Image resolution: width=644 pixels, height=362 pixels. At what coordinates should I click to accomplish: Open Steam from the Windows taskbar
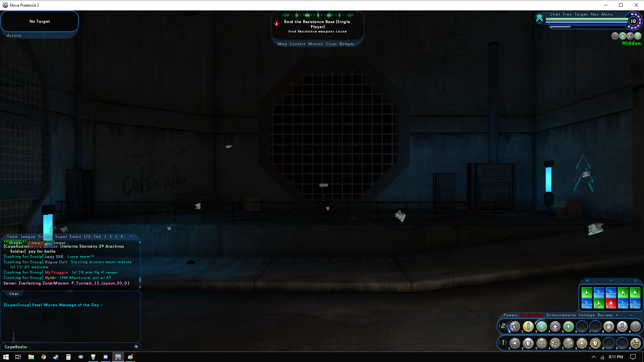56,357
